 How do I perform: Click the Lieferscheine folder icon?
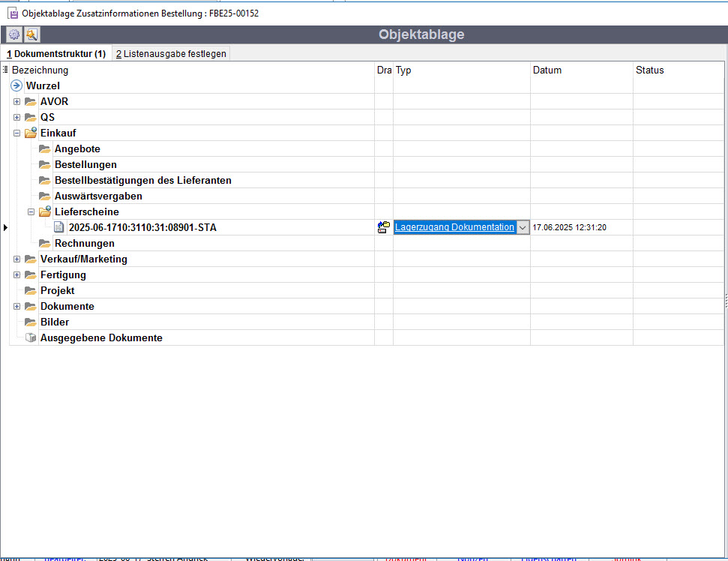pos(44,211)
